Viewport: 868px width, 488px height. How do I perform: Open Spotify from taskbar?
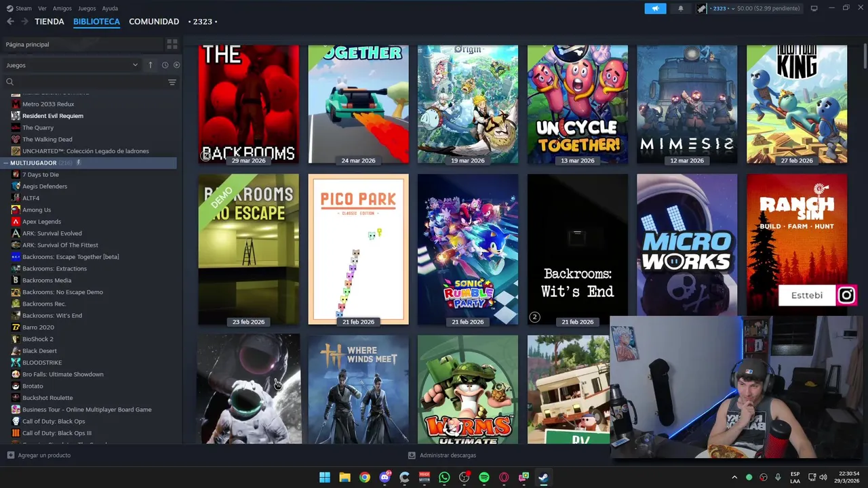pyautogui.click(x=484, y=477)
